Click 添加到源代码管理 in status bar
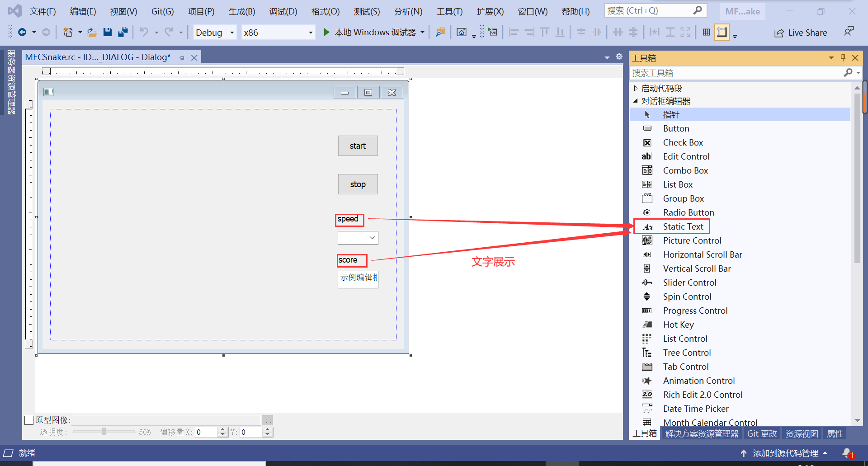The image size is (868, 466). click(785, 453)
